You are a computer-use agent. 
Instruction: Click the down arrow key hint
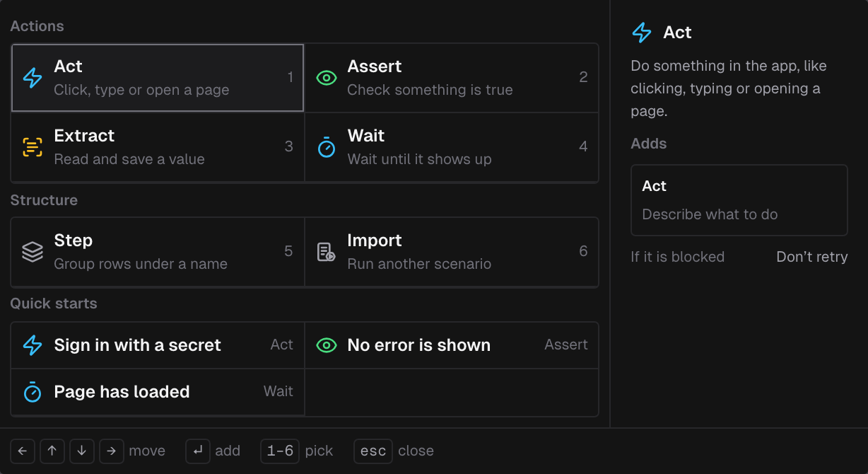coord(82,451)
